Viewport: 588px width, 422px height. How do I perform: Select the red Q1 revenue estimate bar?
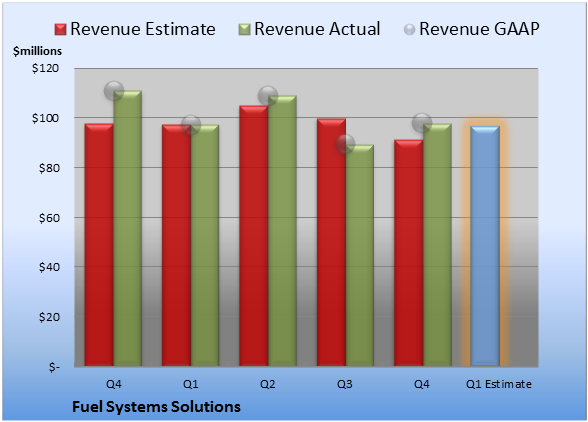177,245
